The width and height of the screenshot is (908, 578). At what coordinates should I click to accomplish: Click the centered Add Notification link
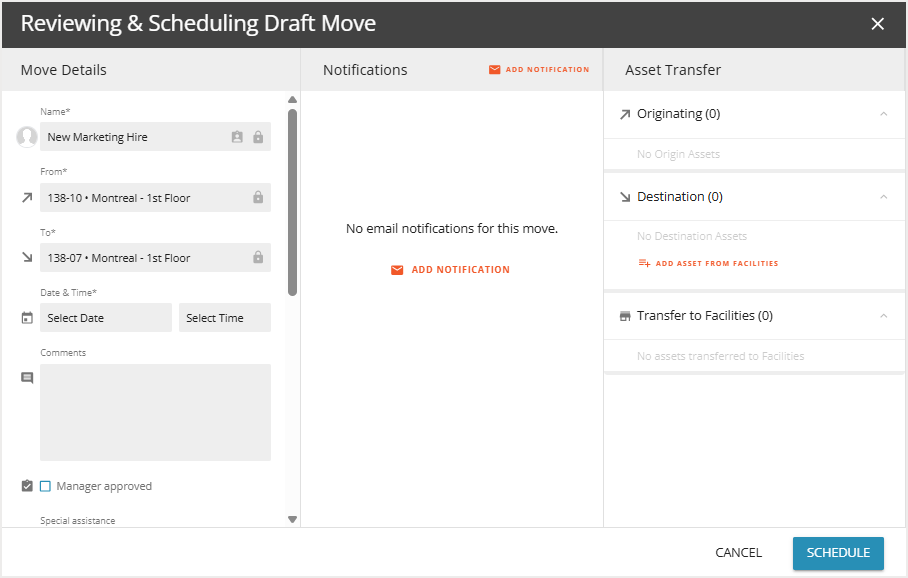coord(451,270)
